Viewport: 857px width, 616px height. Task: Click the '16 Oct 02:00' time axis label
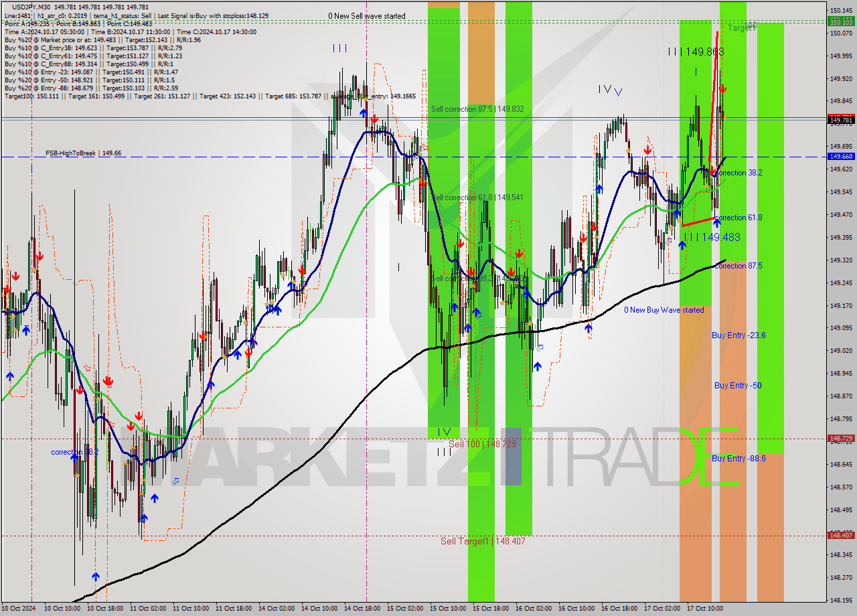(534, 609)
